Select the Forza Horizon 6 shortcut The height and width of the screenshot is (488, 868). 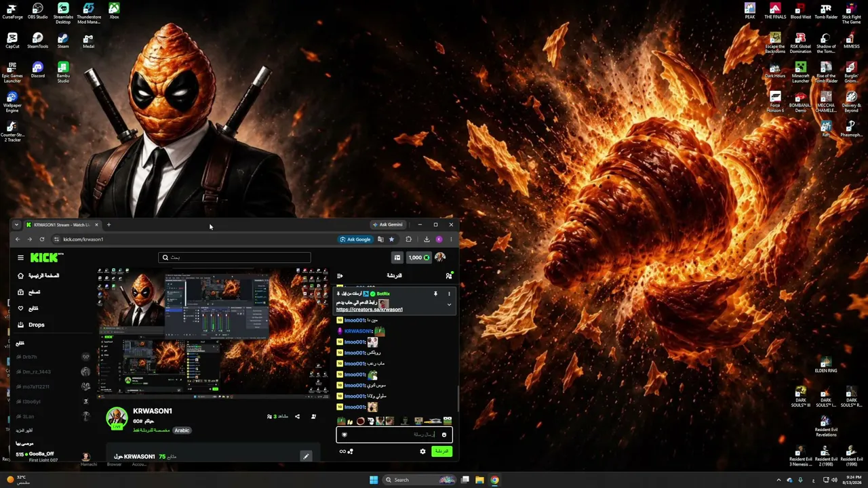775,102
